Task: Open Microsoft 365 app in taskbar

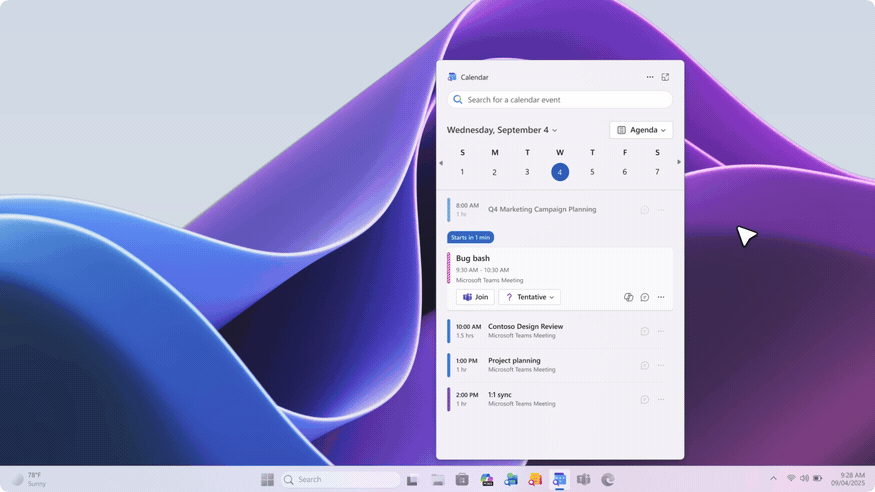Action: (486, 480)
